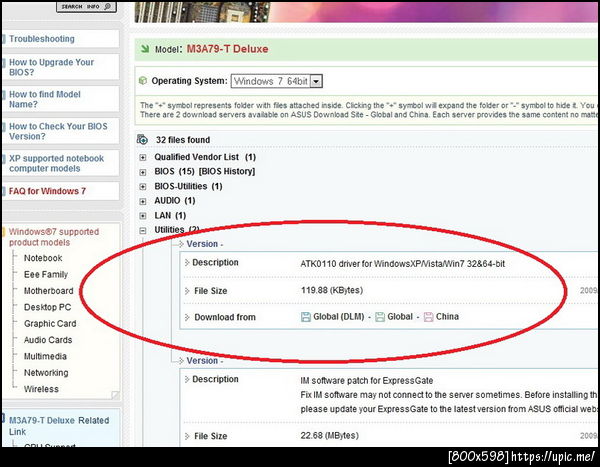Click the Search Info button
The width and height of the screenshot is (600, 467).
pos(86,7)
